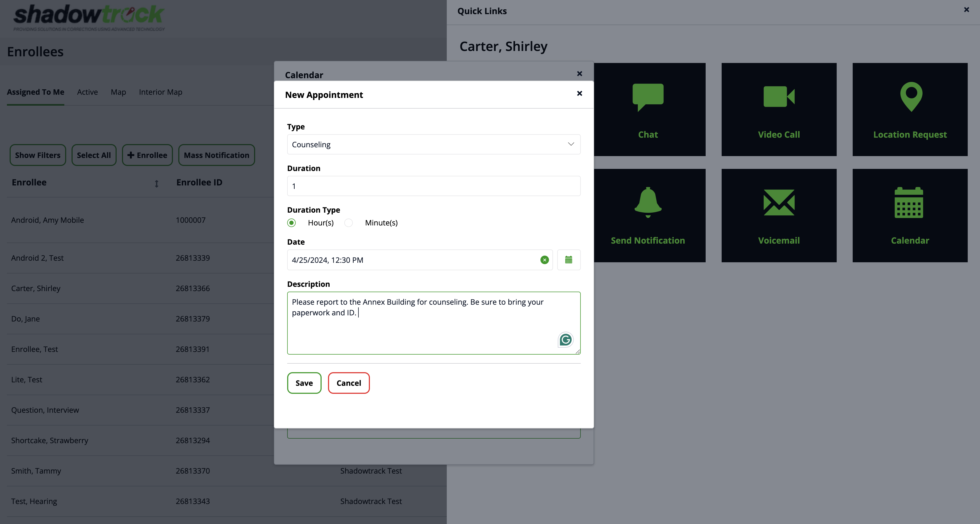Click the Duration input field
The image size is (980, 524).
pos(434,186)
